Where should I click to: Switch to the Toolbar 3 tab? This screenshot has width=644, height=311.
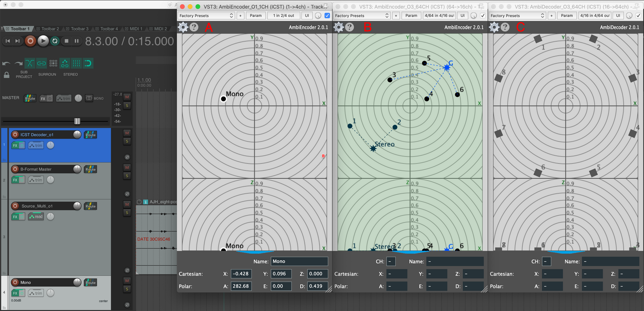pyautogui.click(x=77, y=29)
